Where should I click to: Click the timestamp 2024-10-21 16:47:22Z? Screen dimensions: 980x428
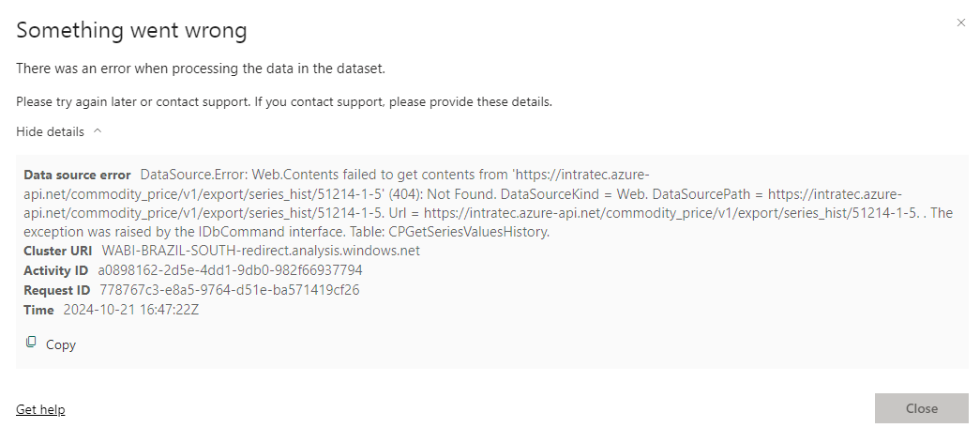tap(130, 310)
